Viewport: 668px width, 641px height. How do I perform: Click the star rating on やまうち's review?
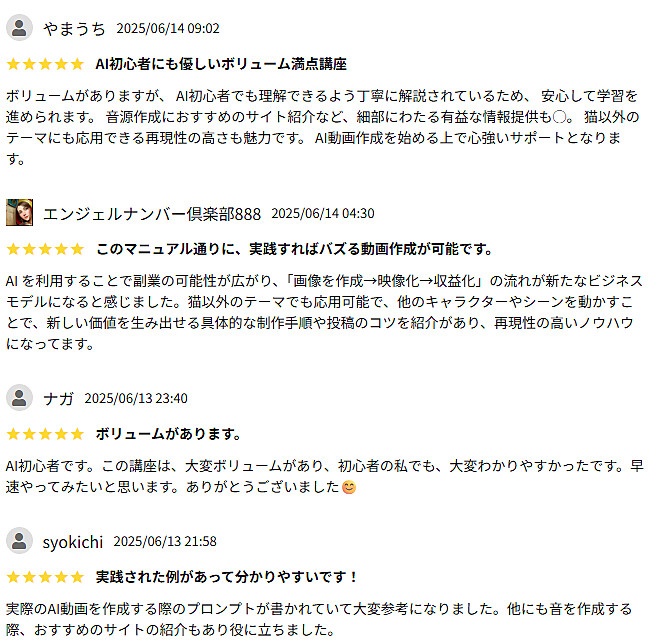click(x=45, y=64)
